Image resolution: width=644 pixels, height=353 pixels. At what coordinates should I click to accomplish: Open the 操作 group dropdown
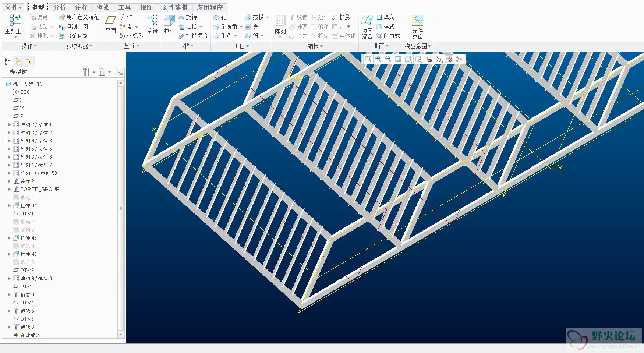[29, 46]
